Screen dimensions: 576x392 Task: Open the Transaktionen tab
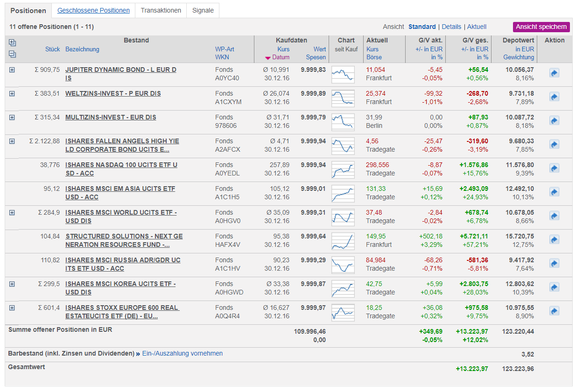(x=161, y=10)
